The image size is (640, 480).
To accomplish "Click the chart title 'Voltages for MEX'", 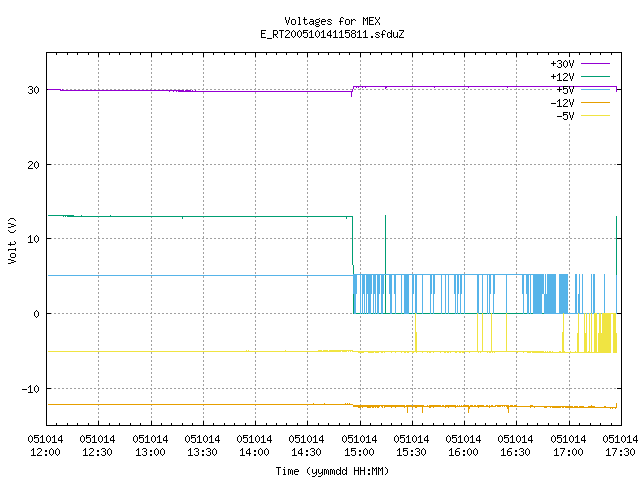I will [332, 21].
